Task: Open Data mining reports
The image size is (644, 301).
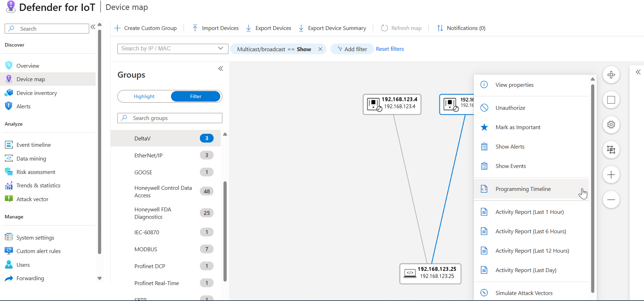Action: pos(31,158)
